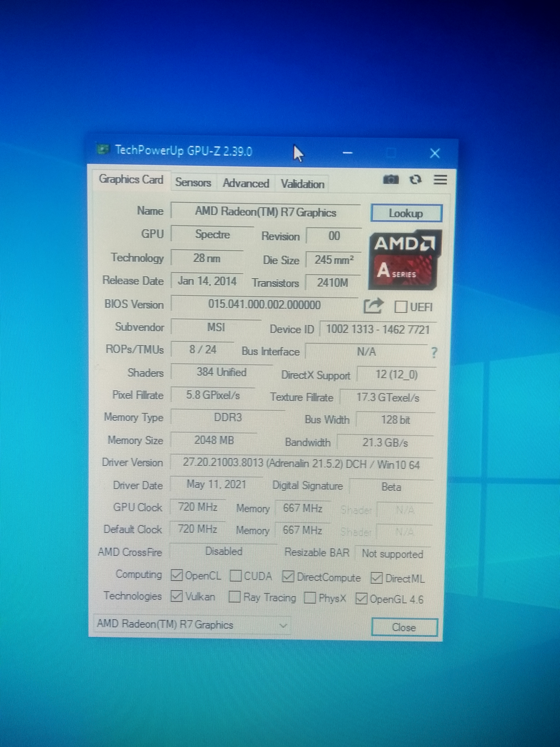This screenshot has height=747, width=560.
Task: Click the screenshot camera icon
Action: 391,179
